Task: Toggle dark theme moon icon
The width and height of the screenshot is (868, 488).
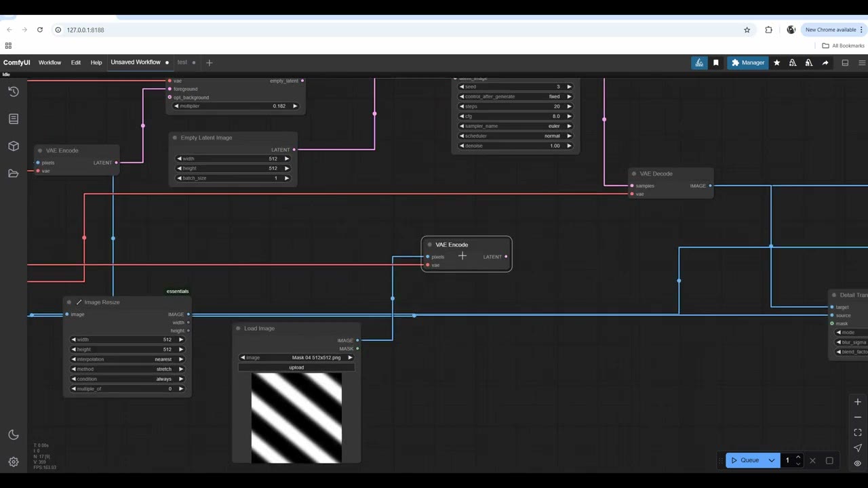Action: click(x=14, y=434)
